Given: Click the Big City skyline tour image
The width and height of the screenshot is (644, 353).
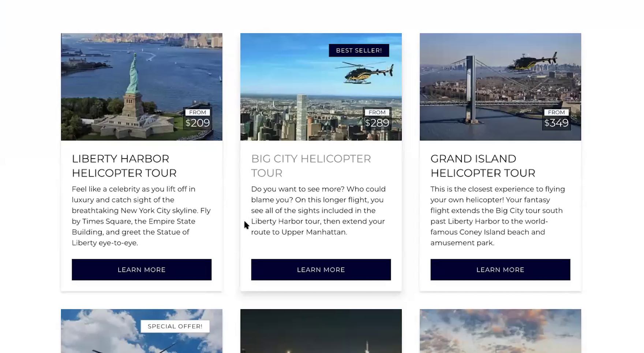Looking at the screenshot, I should tap(321, 87).
